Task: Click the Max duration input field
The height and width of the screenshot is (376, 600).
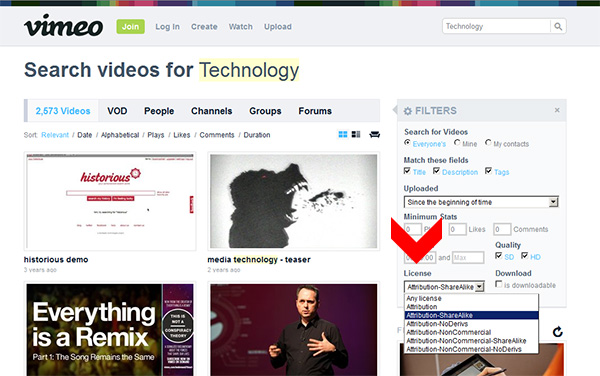Action: click(x=468, y=257)
